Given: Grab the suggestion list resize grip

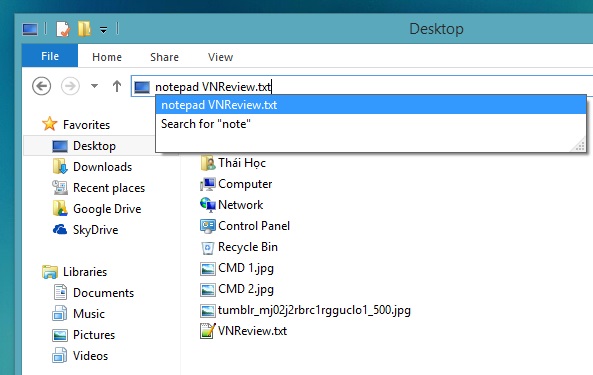Looking at the screenshot, I should 579,146.
